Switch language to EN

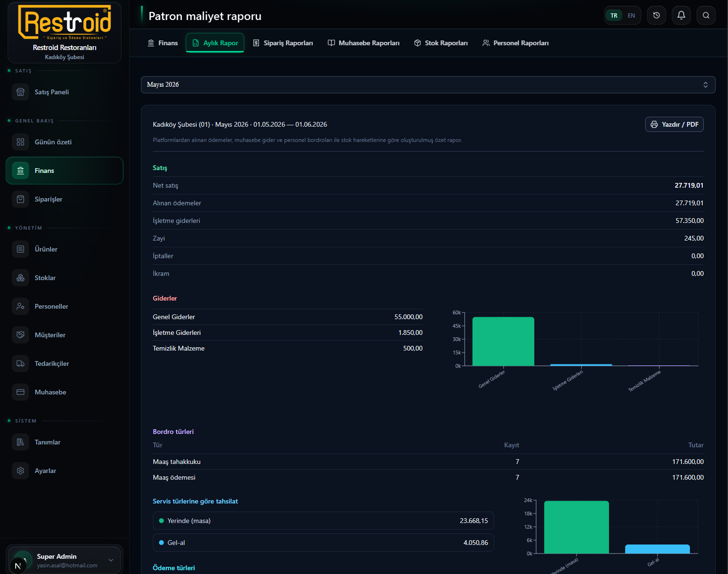click(631, 16)
